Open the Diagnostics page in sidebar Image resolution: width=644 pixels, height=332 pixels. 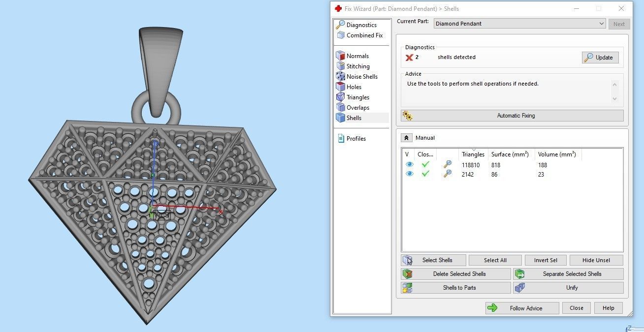tap(361, 25)
